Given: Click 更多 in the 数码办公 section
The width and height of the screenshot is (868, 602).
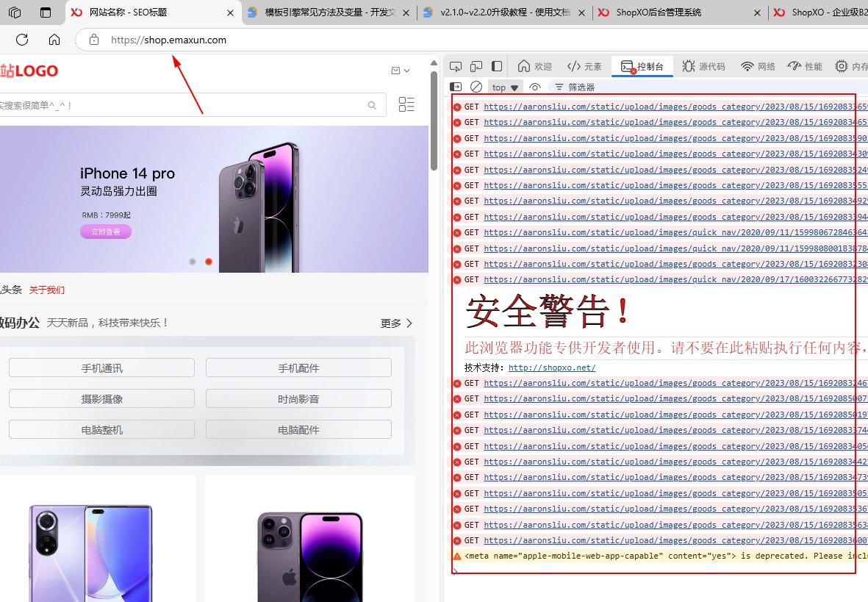Looking at the screenshot, I should coord(396,323).
